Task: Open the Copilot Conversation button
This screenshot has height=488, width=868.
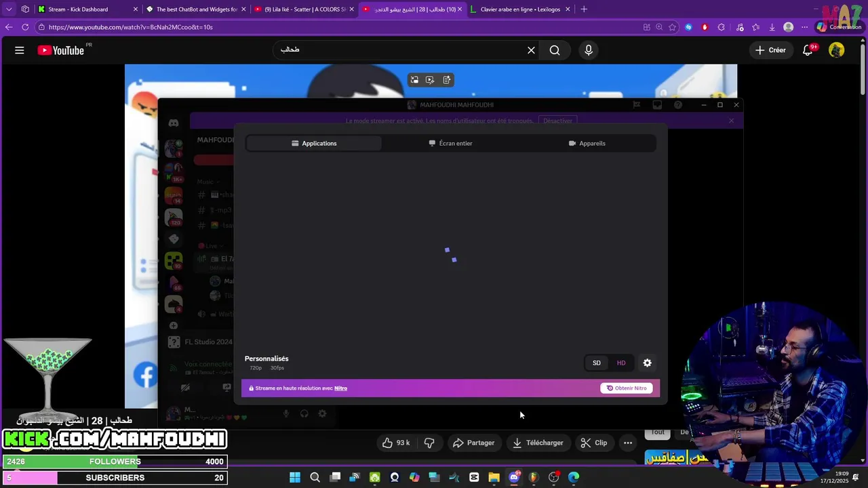Action: point(840,27)
